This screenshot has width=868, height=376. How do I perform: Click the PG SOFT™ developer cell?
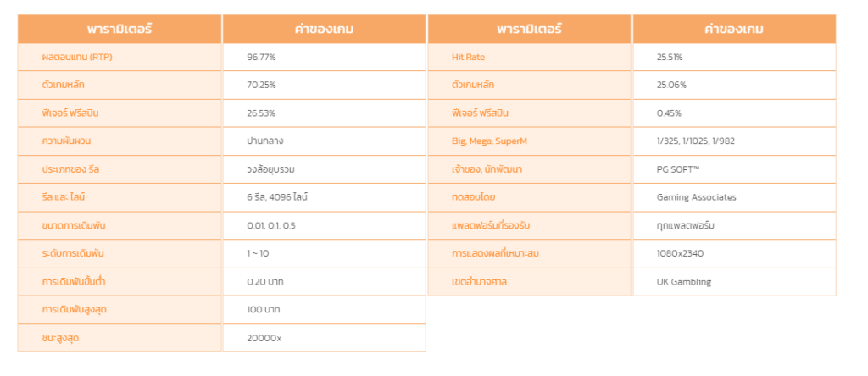[734, 169]
